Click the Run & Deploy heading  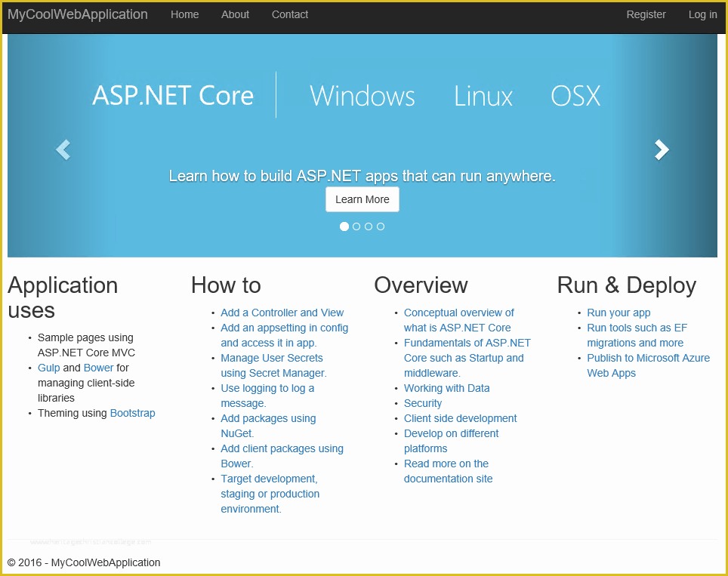pyautogui.click(x=627, y=285)
